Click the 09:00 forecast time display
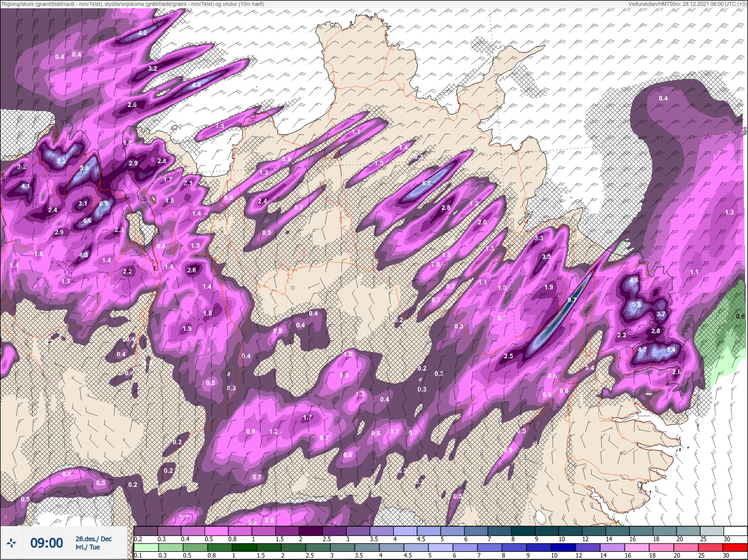The image size is (748, 560). click(x=47, y=543)
